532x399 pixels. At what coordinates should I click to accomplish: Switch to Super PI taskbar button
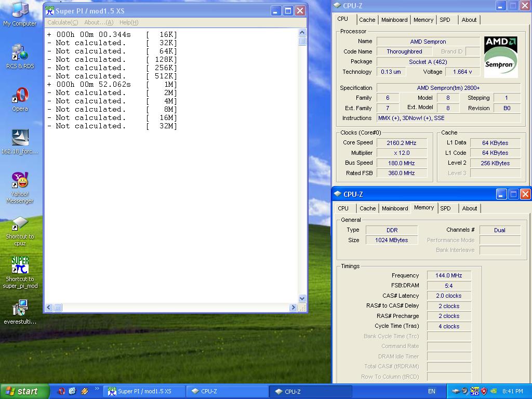[145, 391]
